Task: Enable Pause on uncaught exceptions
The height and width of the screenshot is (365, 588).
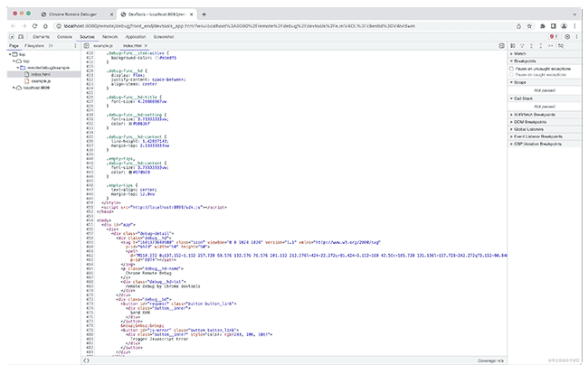Action: point(511,69)
